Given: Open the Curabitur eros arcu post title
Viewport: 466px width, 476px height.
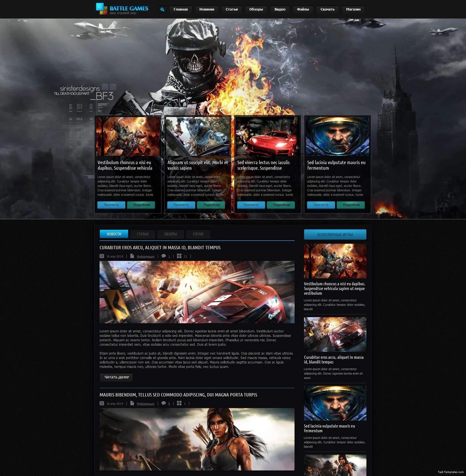Looking at the screenshot, I should pyautogui.click(x=160, y=248).
